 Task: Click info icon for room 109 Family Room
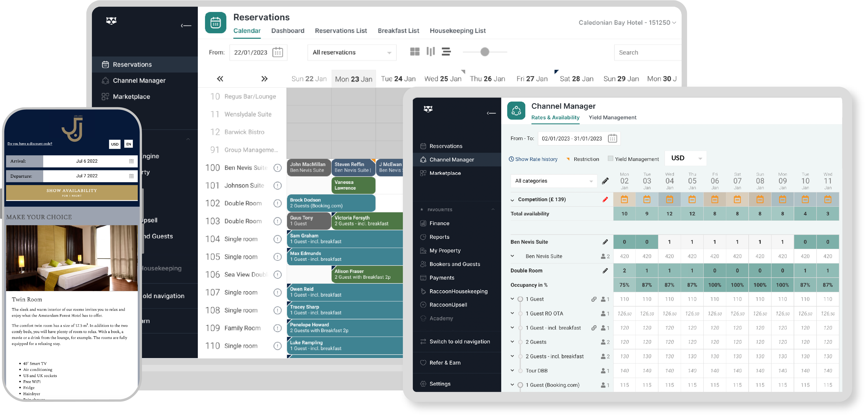(277, 328)
